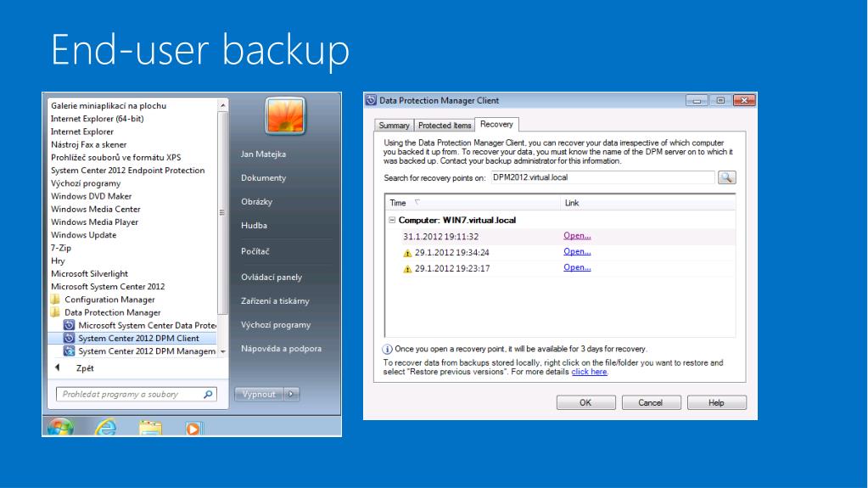Screen dimensions: 868x488
Task: Click warning icon beside 29.1.2012 19:34:24
Action: (407, 253)
